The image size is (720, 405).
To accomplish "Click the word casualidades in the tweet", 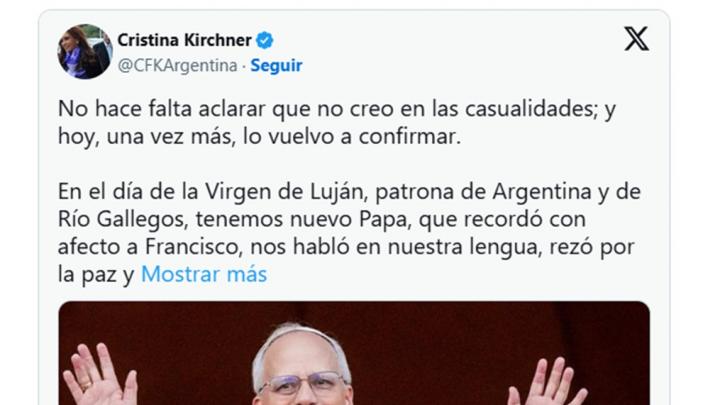I will click(x=530, y=109).
